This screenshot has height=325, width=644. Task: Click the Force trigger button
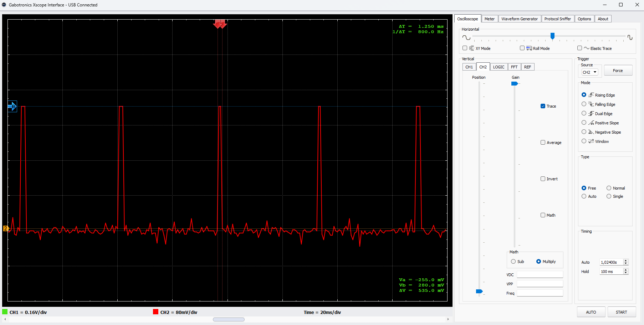(618, 71)
